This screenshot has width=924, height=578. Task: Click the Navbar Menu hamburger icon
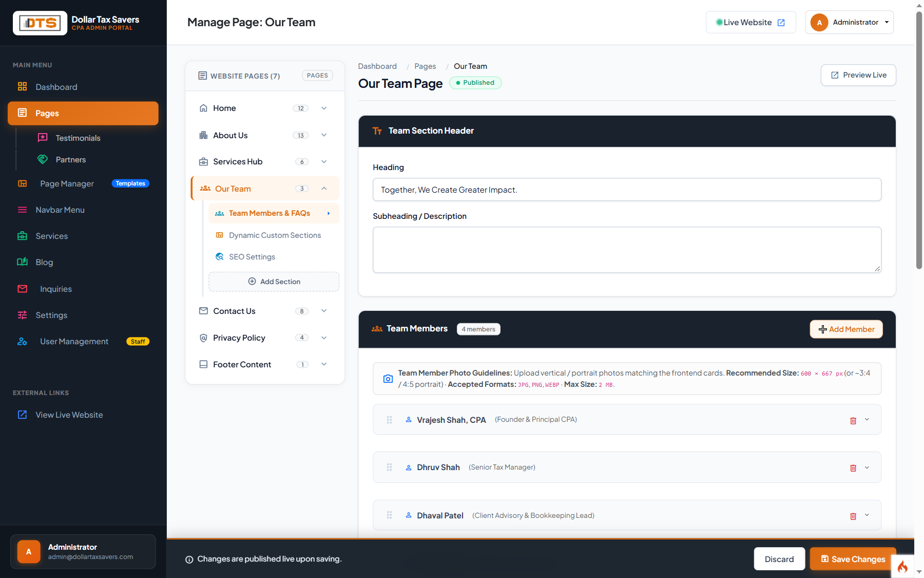(22, 210)
